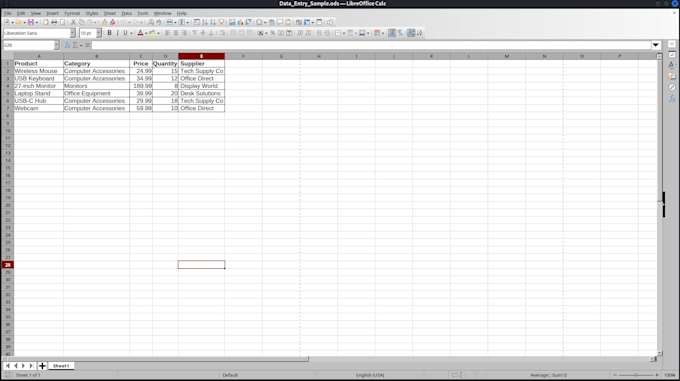Go to the first sheet arrow button

point(8,366)
